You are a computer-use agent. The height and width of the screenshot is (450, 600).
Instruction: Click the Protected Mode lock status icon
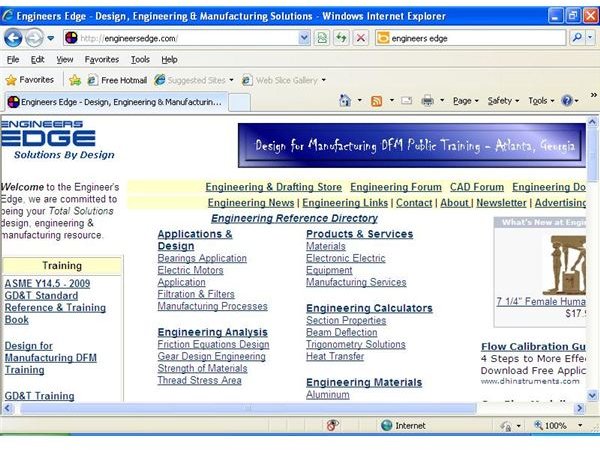click(506, 426)
